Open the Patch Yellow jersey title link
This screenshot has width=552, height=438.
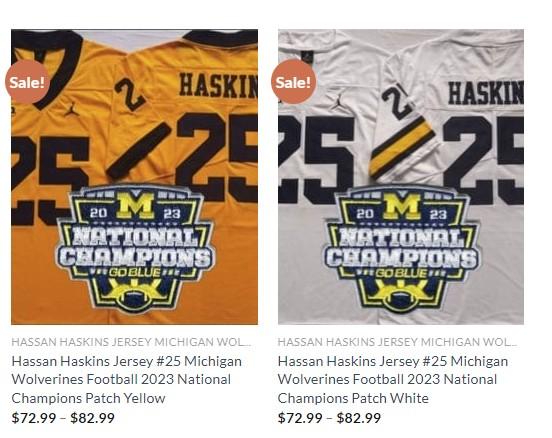127,380
